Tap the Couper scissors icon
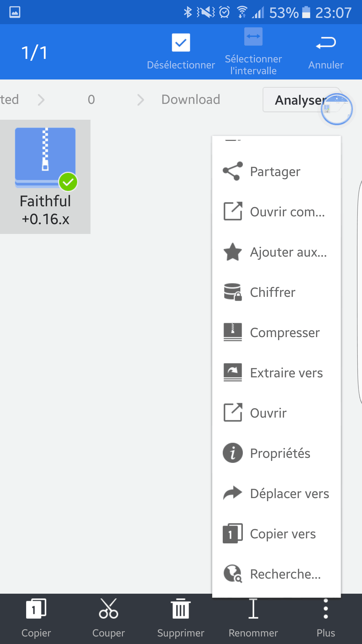This screenshot has width=362, height=644. click(x=109, y=609)
